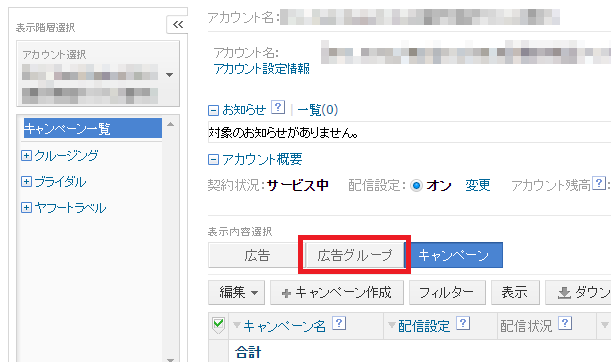Open the クルージング campaign link
Image resolution: width=611 pixels, height=362 pixels.
[66, 156]
